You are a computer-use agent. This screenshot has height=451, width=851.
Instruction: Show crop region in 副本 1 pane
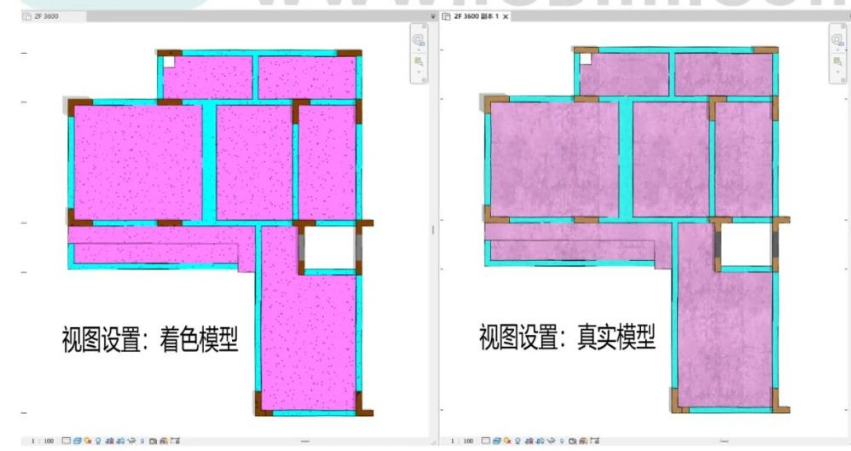point(540,441)
